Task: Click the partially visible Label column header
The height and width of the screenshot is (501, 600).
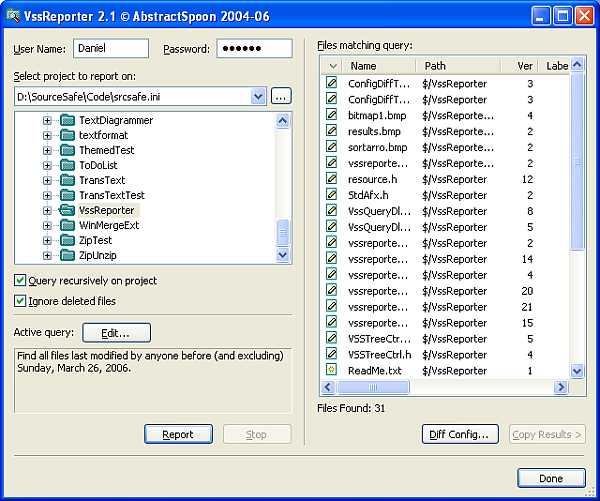Action: click(x=554, y=66)
